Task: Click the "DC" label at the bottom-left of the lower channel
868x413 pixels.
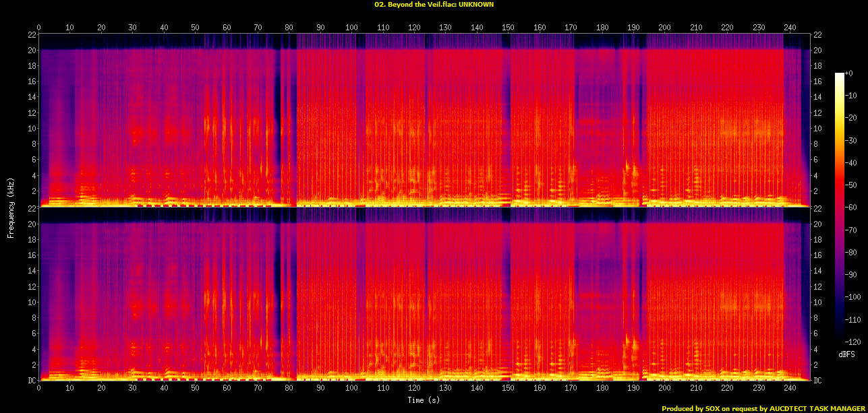Action: click(31, 381)
